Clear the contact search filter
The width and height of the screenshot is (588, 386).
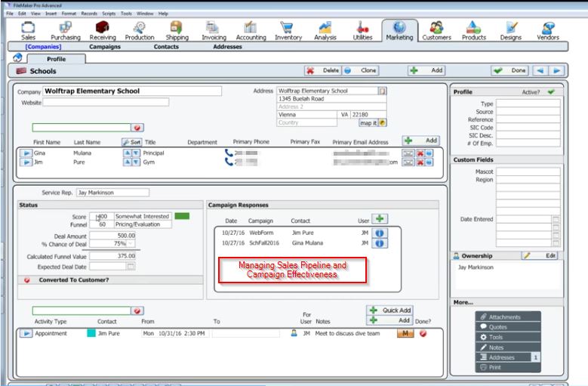pos(137,128)
